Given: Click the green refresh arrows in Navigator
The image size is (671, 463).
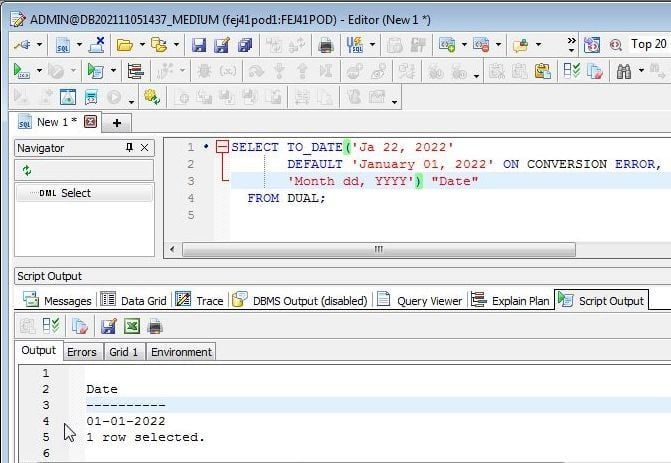Looking at the screenshot, I should click(x=27, y=171).
